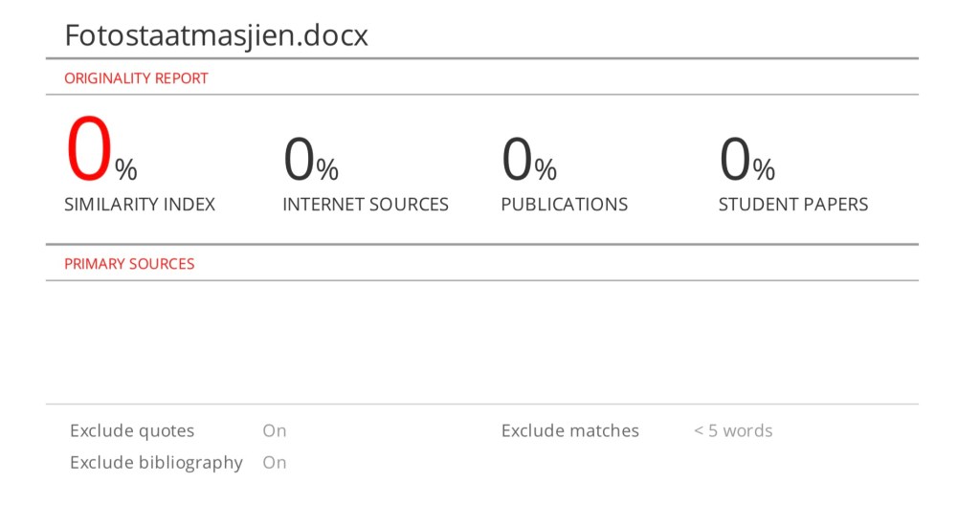Click the Exclude bibliography setting label
This screenshot has width=980, height=526.
[156, 462]
